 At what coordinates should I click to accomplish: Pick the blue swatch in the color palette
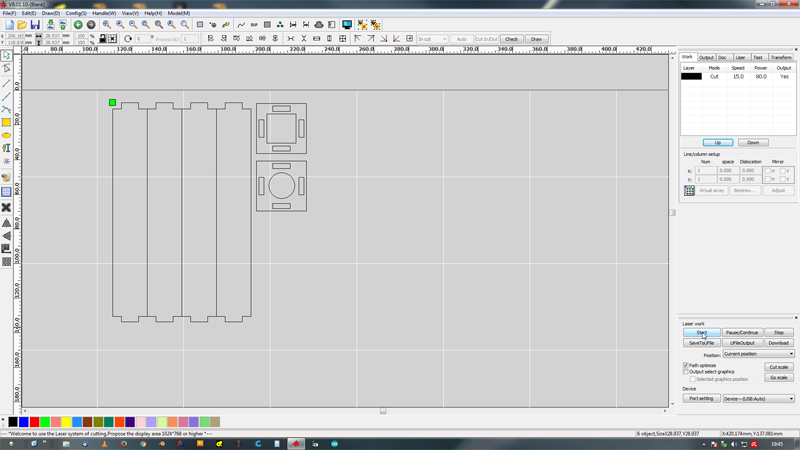pos(23,422)
